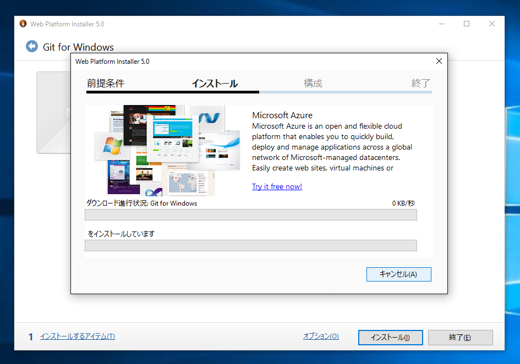Click the Microsoft Azure heading text

tap(282, 115)
